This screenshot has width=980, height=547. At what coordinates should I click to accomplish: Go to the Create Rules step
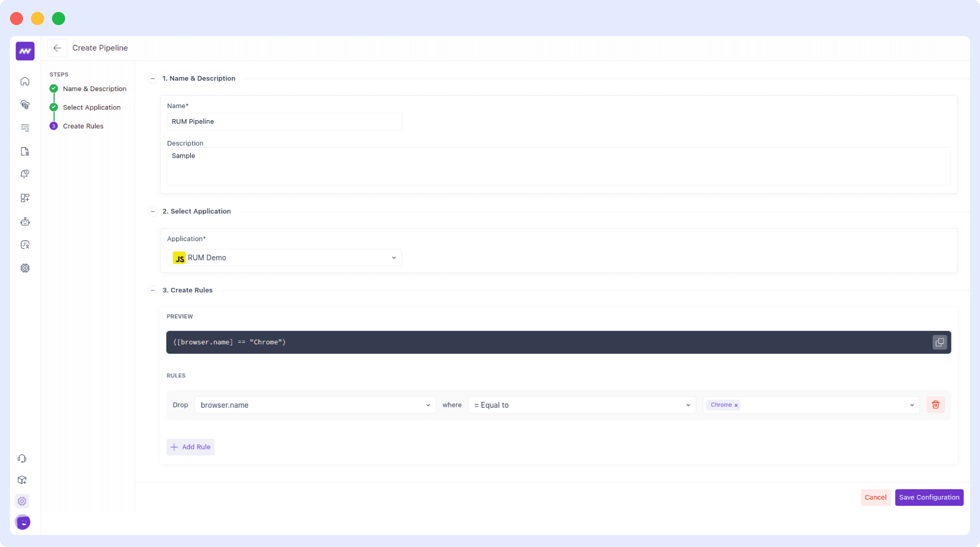pyautogui.click(x=83, y=126)
